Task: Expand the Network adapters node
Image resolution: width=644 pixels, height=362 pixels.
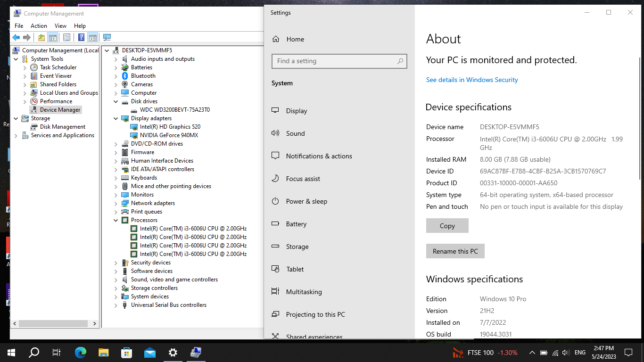Action: click(x=116, y=203)
